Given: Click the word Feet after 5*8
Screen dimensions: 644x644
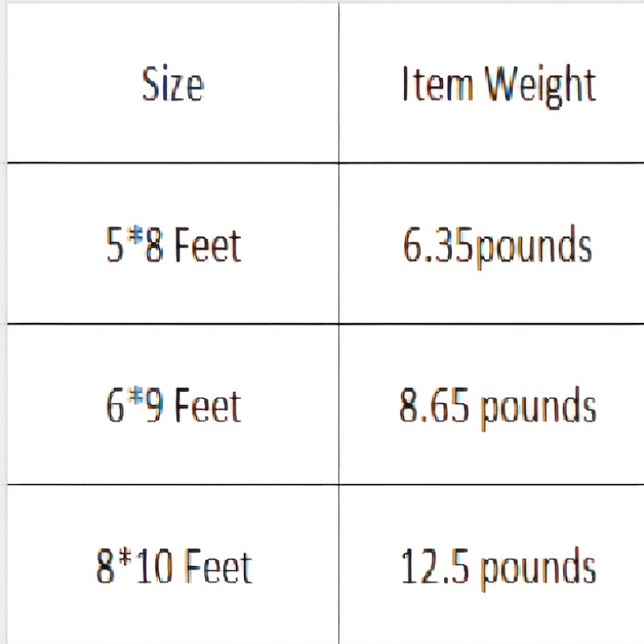Looking at the screenshot, I should point(208,246).
